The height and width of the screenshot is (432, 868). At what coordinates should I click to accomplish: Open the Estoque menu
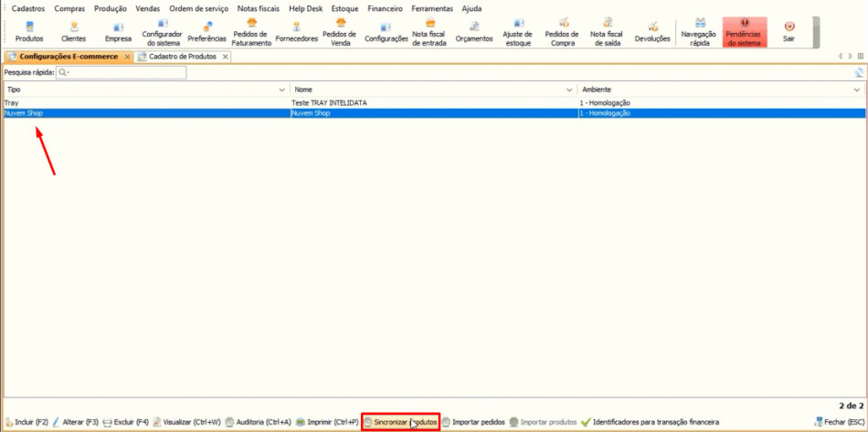click(344, 9)
